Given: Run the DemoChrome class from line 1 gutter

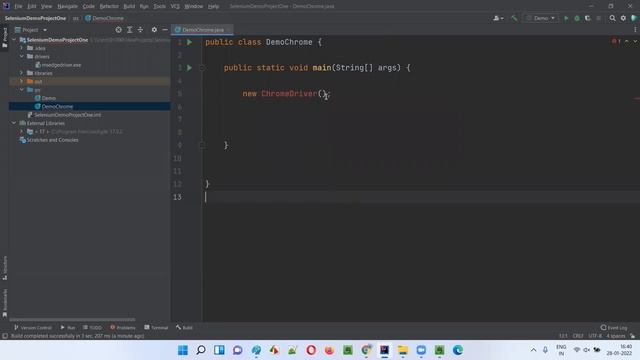Looking at the screenshot, I should click(189, 42).
